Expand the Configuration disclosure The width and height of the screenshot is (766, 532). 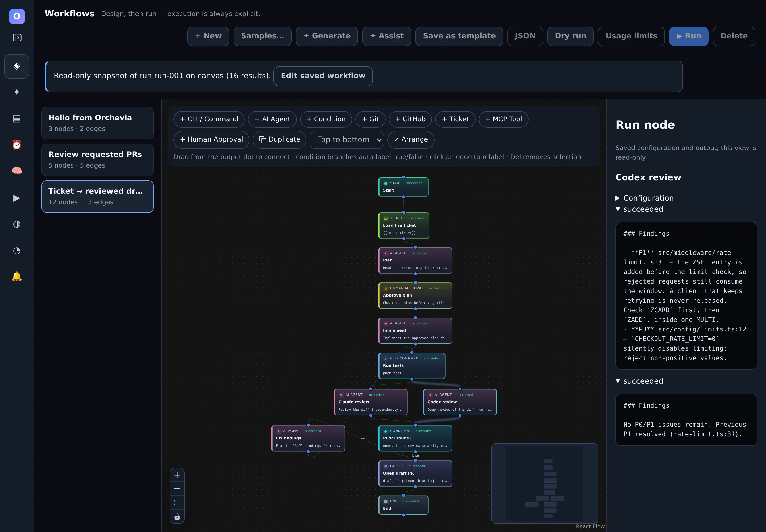click(x=645, y=198)
